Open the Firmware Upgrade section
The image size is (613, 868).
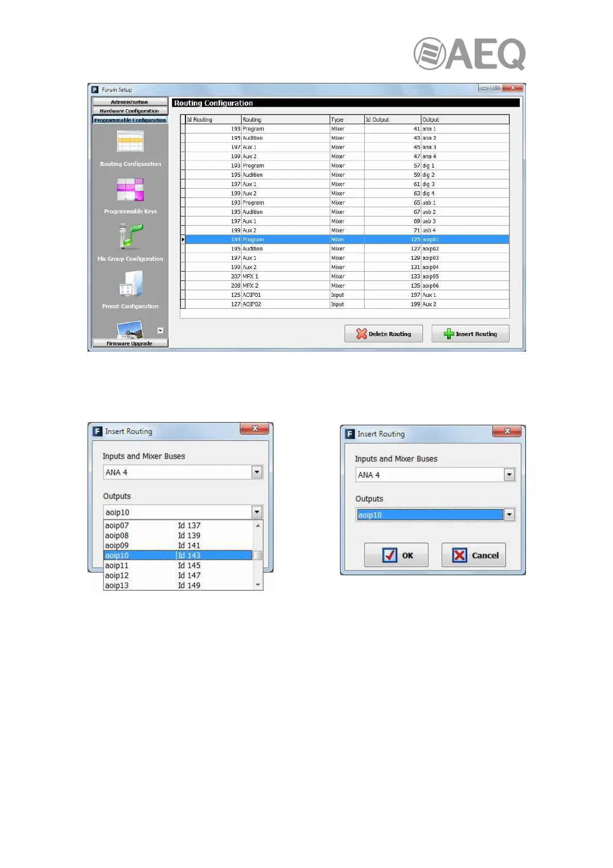click(130, 343)
